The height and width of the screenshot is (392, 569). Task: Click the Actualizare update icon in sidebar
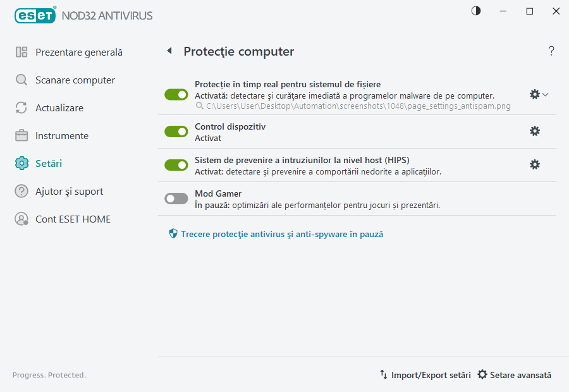pos(21,107)
